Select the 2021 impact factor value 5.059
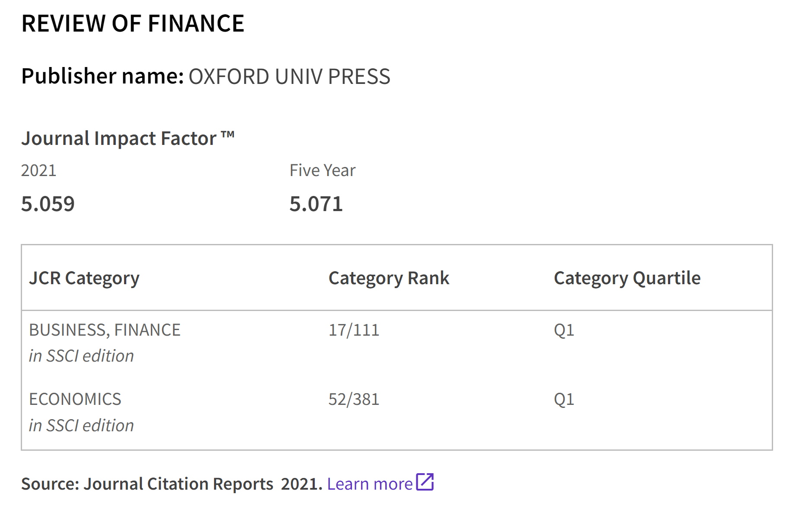 (x=48, y=204)
